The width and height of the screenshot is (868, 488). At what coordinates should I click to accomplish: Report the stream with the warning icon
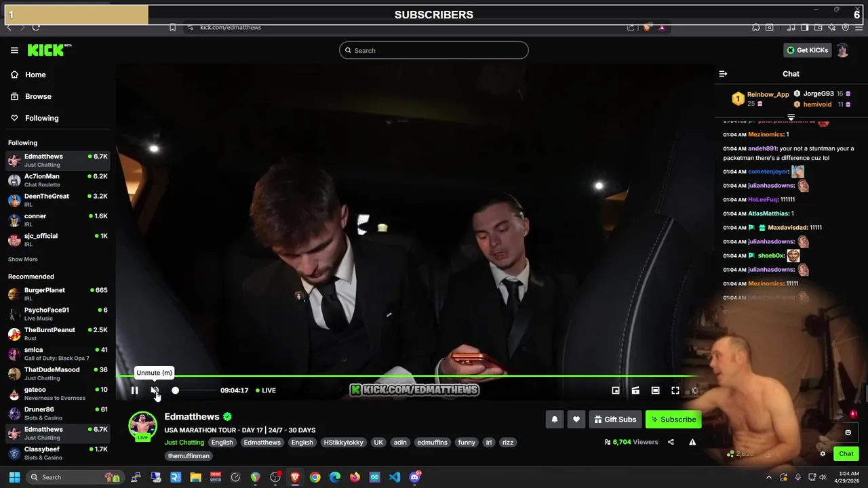(692, 442)
